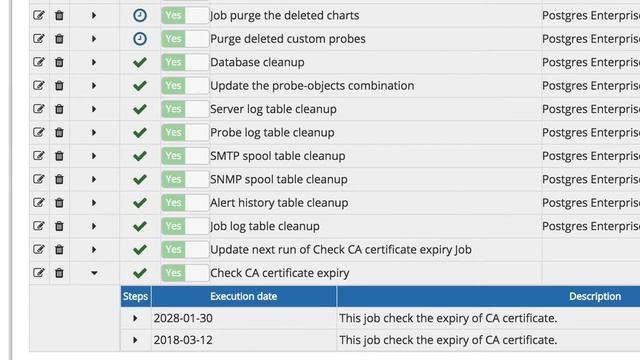The image size is (640, 360).
Task: Toggle 'Check CA certificate expiry' Yes switch
Action: (x=185, y=273)
